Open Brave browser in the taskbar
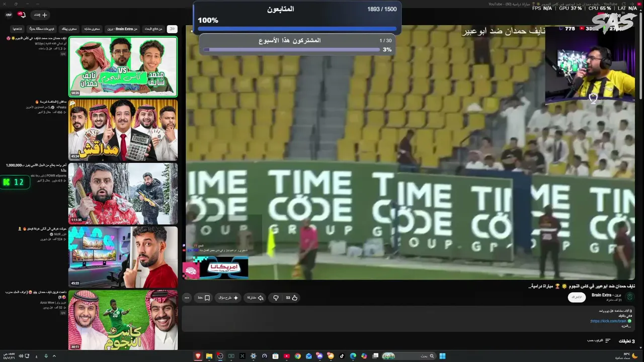Screen dimensions: 644x362 click(x=198, y=356)
